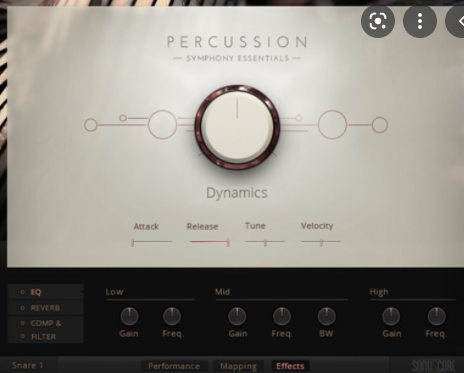Toggle the COMP & effect section
This screenshot has height=373, width=464.
(23, 323)
